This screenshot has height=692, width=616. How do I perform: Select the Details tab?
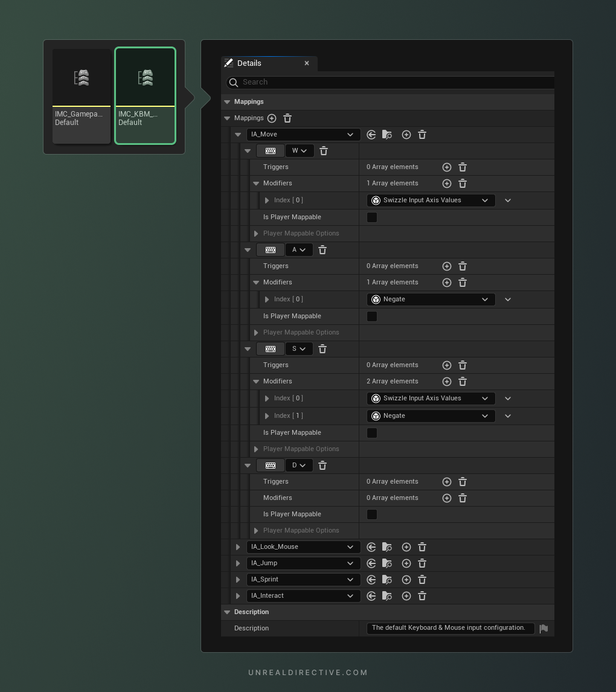tap(249, 63)
